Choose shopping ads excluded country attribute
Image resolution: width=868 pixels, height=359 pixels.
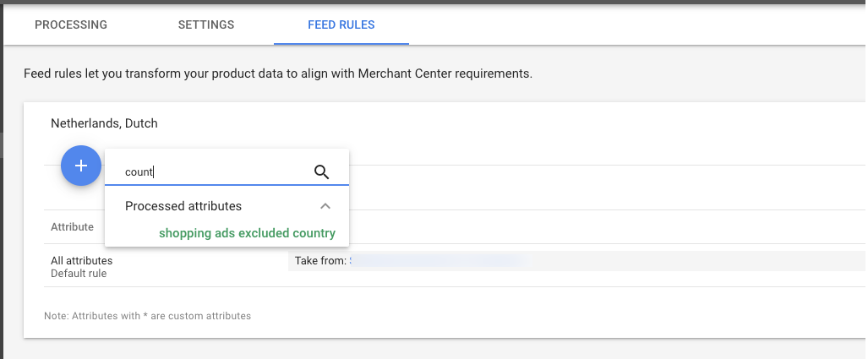tap(247, 233)
